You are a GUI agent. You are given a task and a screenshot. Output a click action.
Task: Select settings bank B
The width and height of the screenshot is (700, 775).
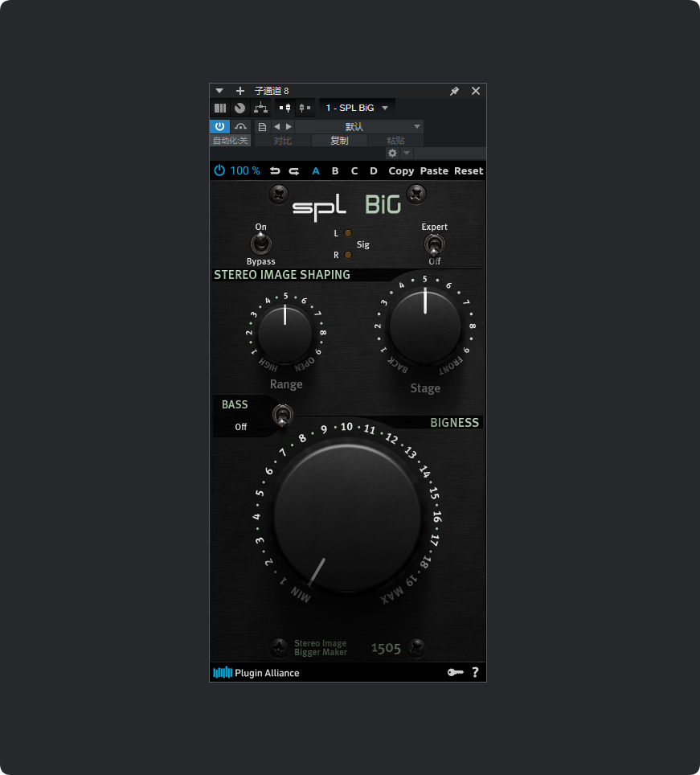point(335,171)
